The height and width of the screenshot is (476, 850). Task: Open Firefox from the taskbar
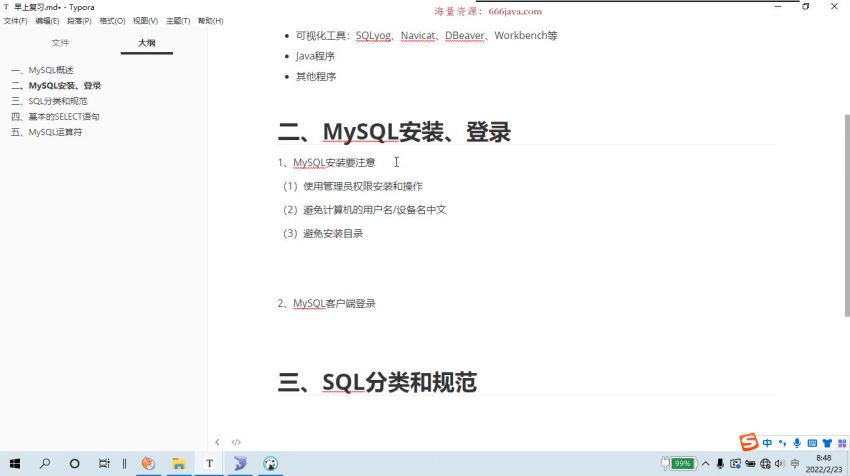[148, 464]
